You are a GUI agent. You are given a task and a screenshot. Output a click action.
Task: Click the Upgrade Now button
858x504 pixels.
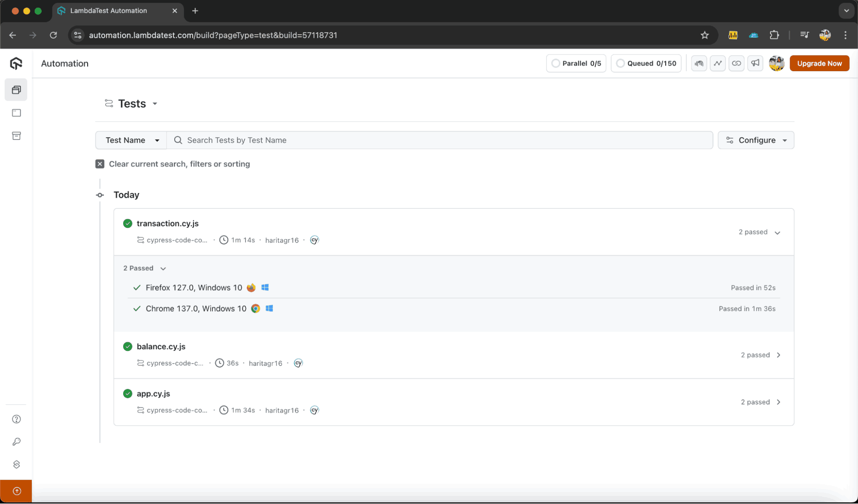(x=819, y=63)
